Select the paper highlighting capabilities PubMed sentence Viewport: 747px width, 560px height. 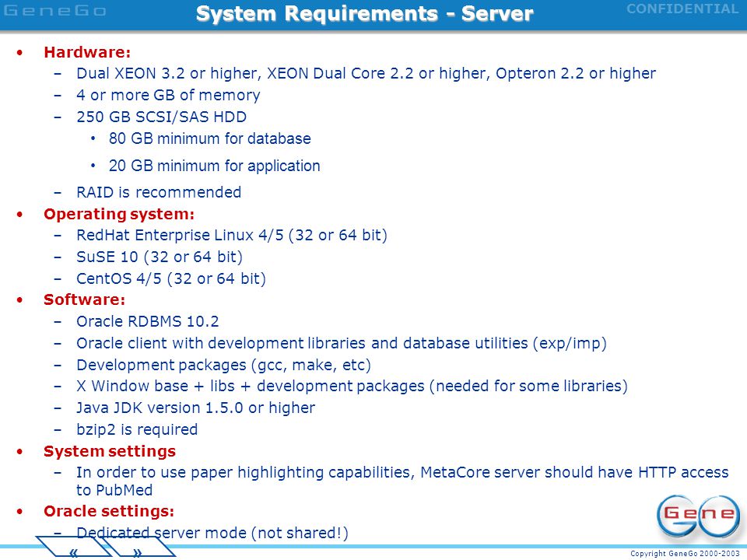[402, 481]
